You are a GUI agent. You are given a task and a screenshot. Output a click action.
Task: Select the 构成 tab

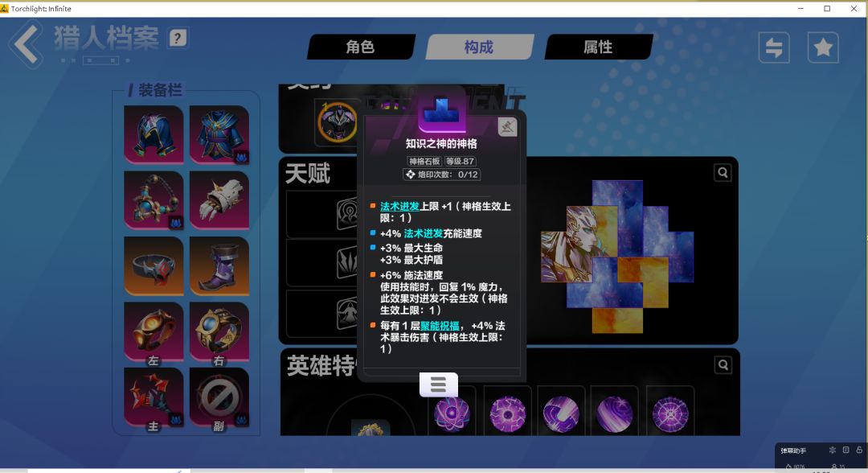(479, 47)
